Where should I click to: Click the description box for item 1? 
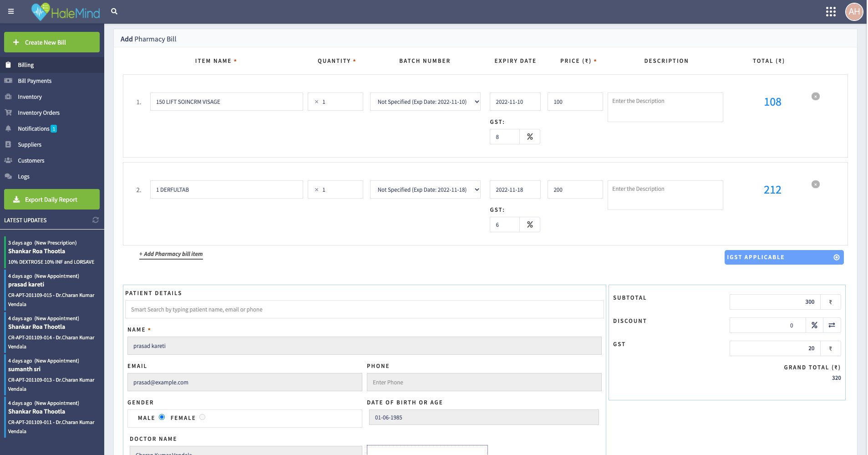tap(665, 107)
